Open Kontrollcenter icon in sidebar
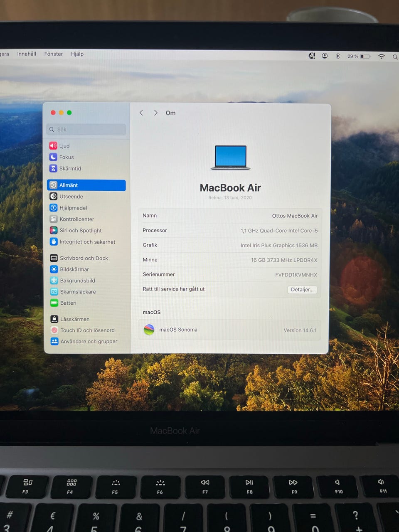The height and width of the screenshot is (532, 399). pyautogui.click(x=54, y=219)
